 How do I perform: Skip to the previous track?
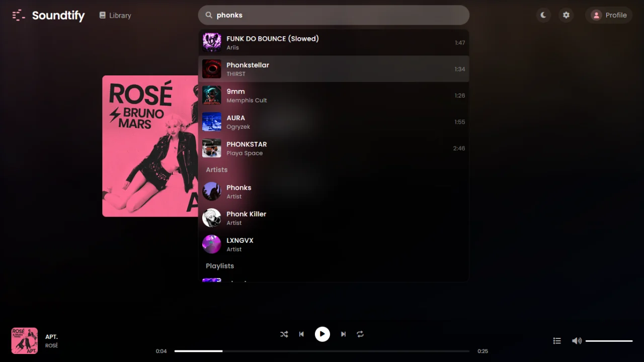301,334
